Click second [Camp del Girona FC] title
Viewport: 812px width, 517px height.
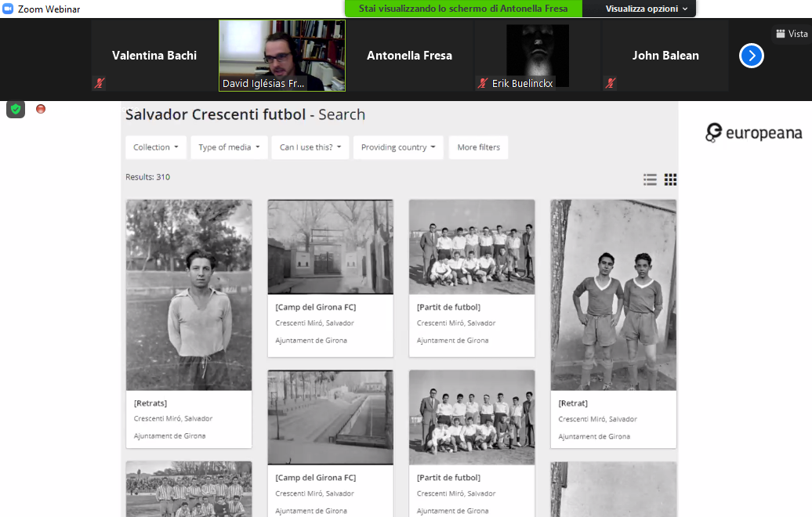[316, 478]
